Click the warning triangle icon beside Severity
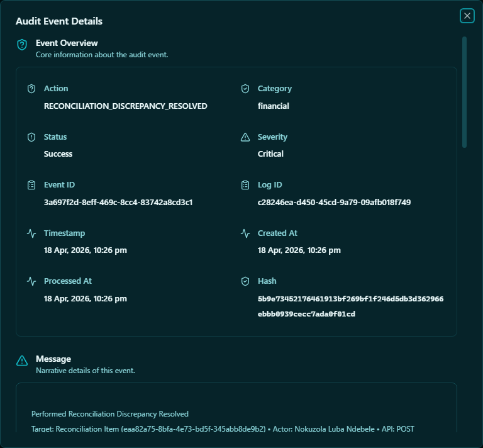 (x=245, y=137)
